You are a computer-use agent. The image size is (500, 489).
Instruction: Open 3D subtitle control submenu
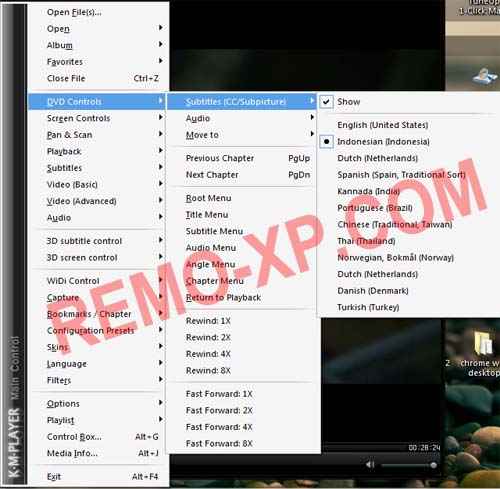click(x=97, y=241)
